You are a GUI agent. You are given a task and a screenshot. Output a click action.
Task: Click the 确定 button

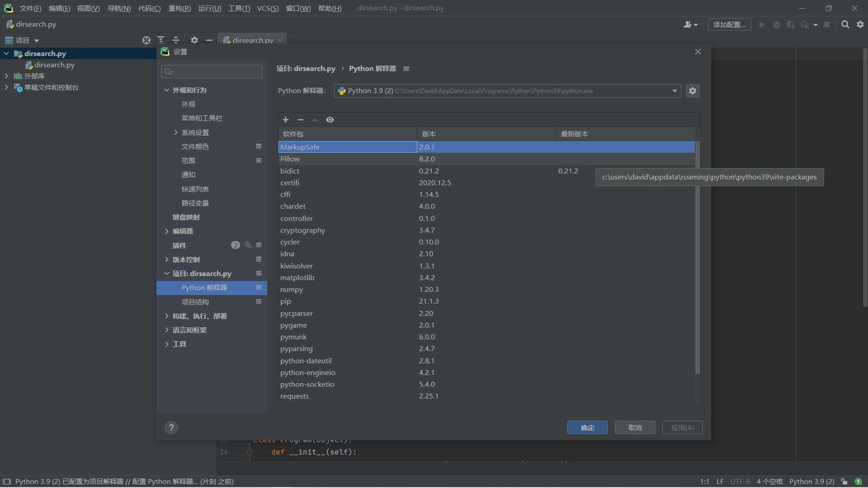pos(587,427)
